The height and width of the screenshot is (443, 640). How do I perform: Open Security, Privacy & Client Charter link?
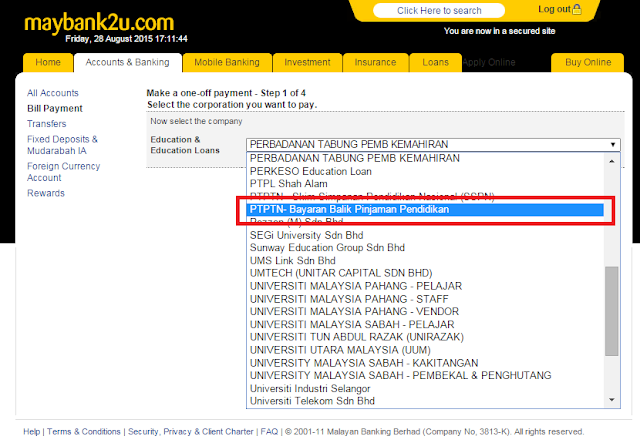(191, 432)
